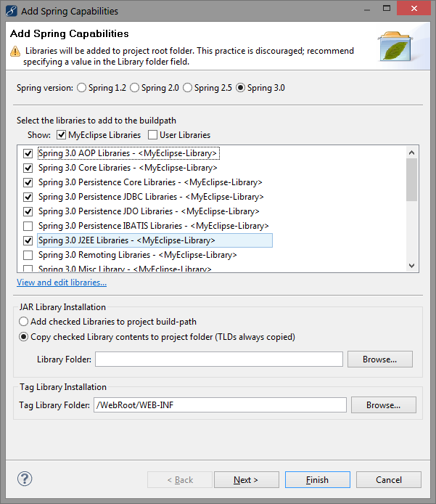Uncheck Spring 3.0 Core Libraries checkbox
The height and width of the screenshot is (504, 436).
pos(28,168)
